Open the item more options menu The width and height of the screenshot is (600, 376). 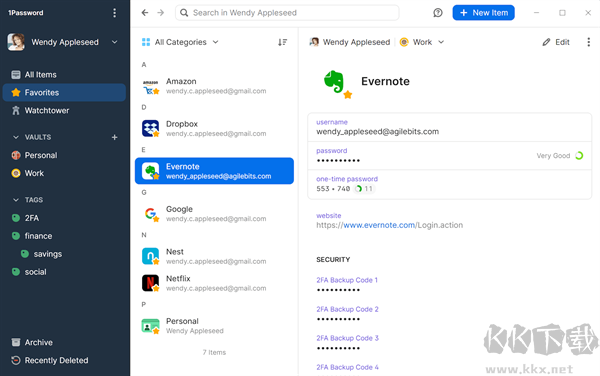click(589, 42)
